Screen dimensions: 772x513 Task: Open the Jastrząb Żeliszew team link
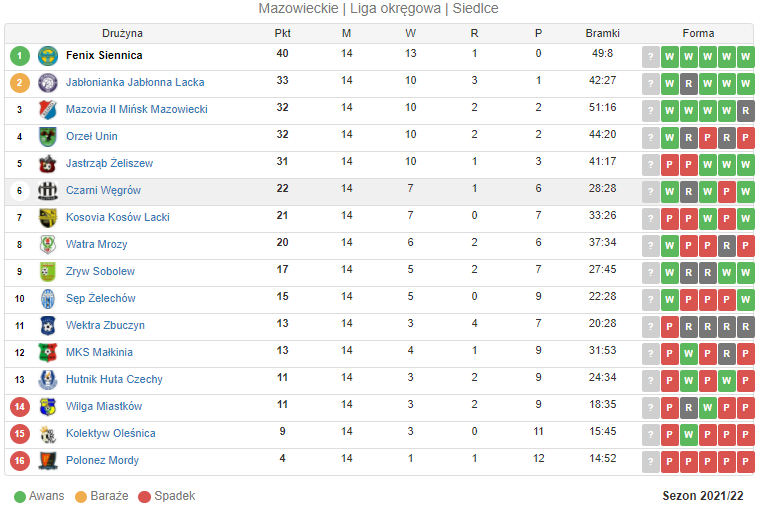[x=109, y=163]
